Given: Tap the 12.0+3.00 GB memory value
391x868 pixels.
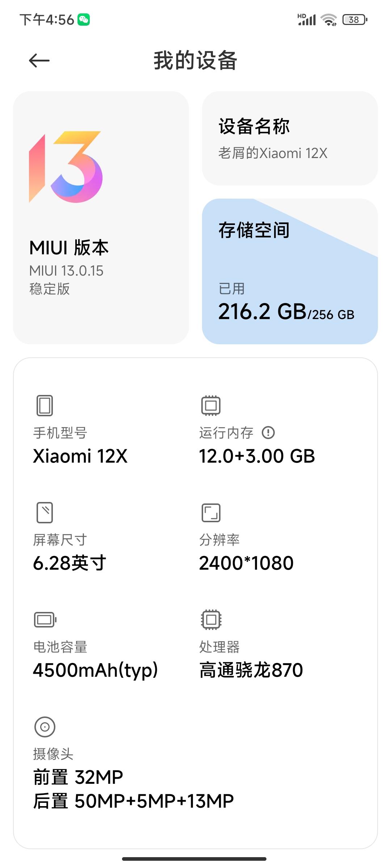Looking at the screenshot, I should point(257,456).
